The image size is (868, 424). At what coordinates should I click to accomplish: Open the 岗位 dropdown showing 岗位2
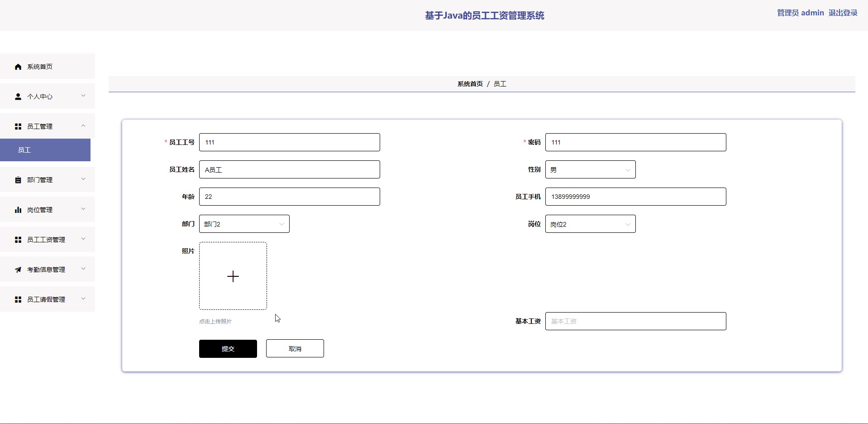[x=590, y=224]
